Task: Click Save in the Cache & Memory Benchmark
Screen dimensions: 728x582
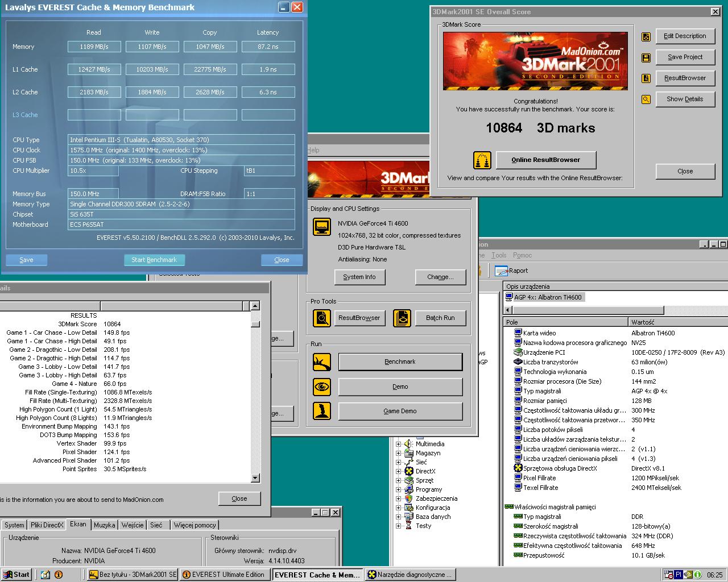Action: [26, 260]
